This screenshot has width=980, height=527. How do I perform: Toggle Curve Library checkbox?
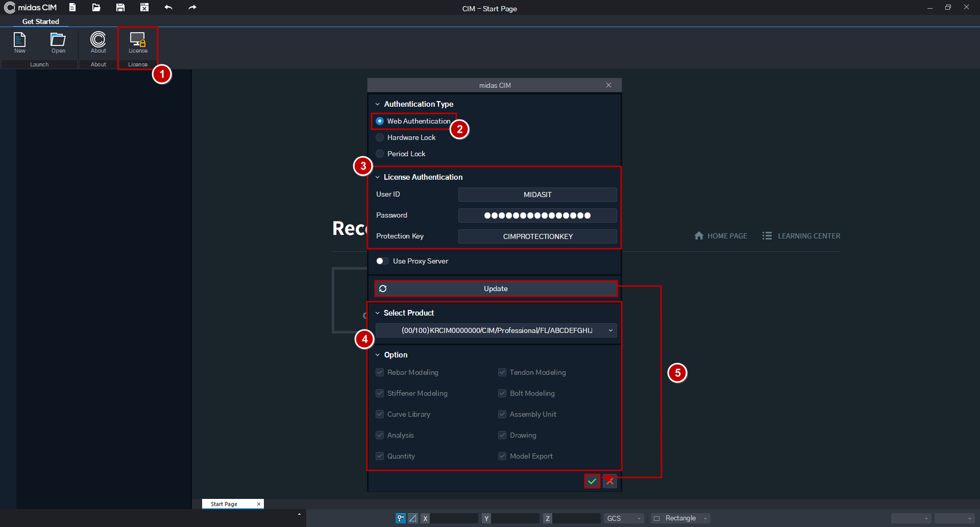(x=380, y=414)
